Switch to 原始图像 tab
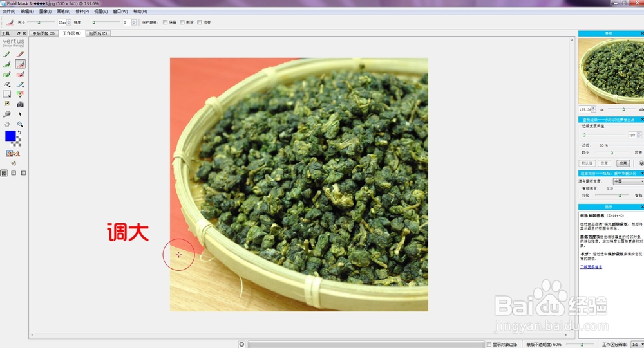This screenshot has height=348, width=644. click(x=44, y=33)
